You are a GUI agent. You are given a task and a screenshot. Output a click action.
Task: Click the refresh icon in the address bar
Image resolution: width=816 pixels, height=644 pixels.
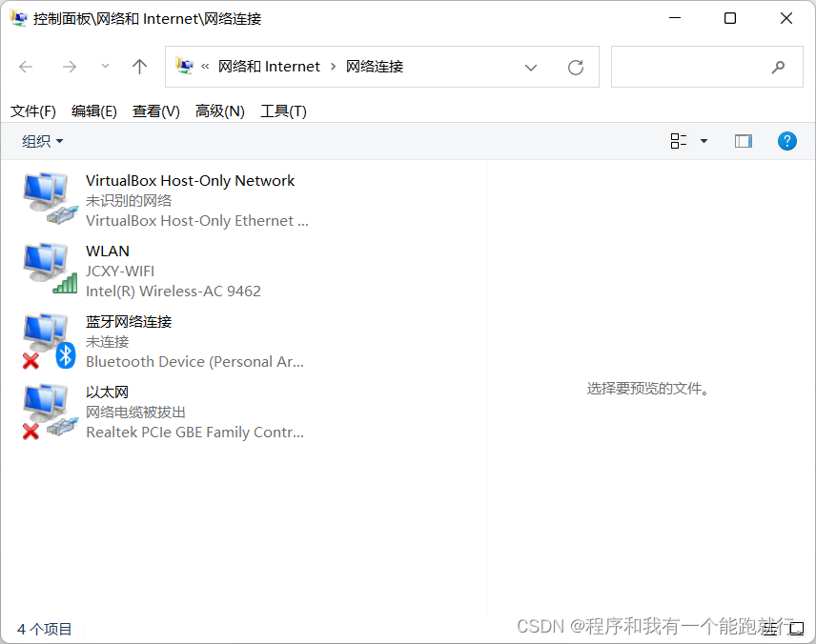pos(576,67)
